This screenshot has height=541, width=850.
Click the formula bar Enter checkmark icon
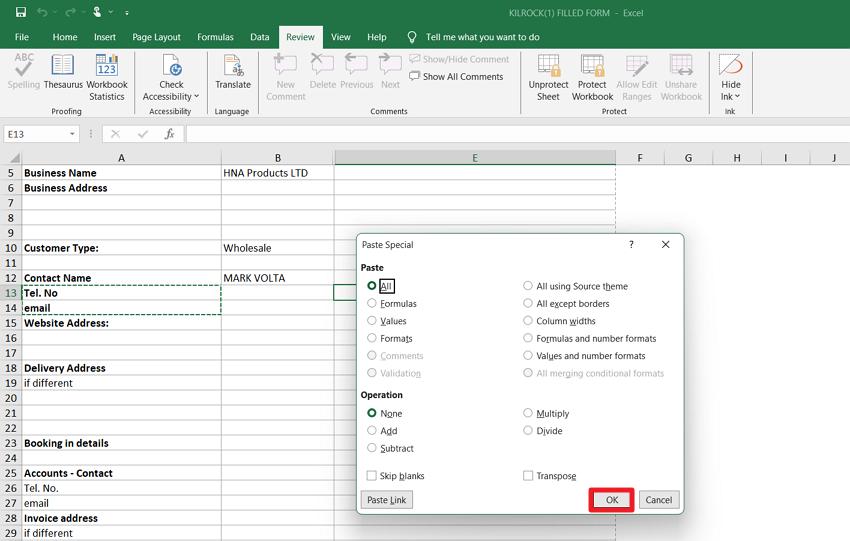[x=143, y=134]
